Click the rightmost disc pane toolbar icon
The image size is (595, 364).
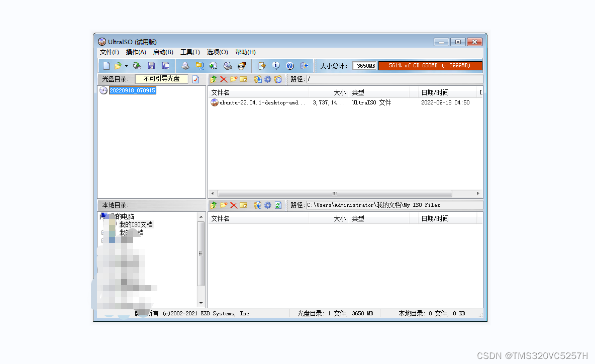point(278,79)
